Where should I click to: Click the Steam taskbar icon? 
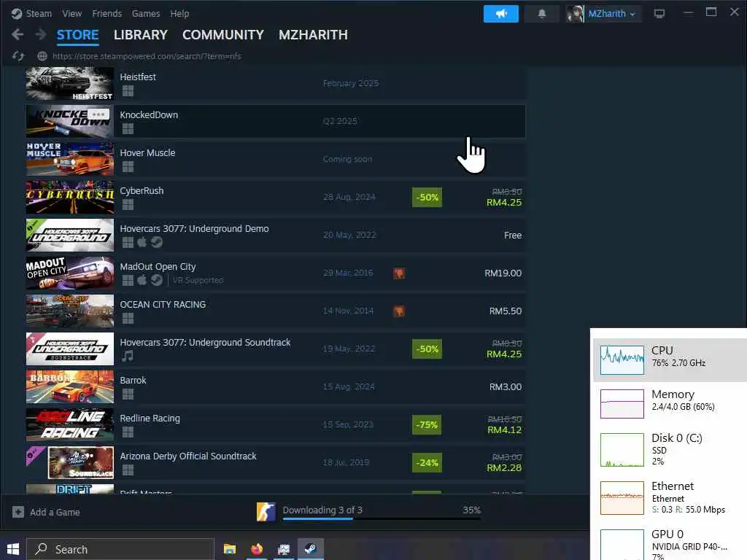coord(311,549)
